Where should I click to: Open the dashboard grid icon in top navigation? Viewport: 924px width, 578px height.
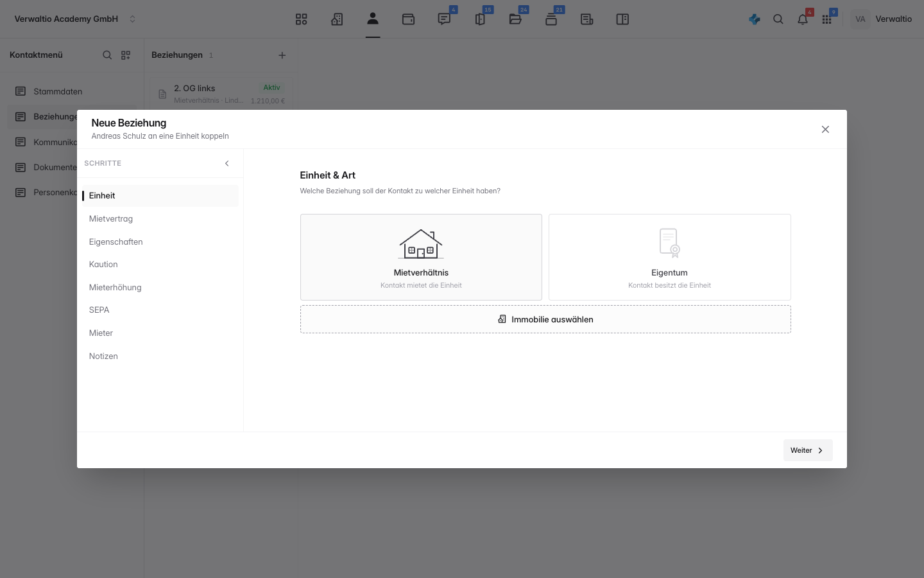coord(302,19)
